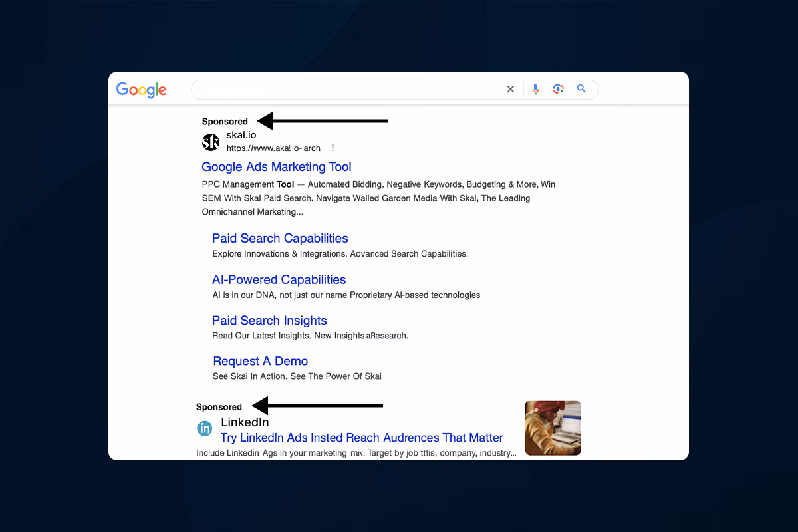Click 'See Skai In Action' description
This screenshot has height=532, width=798.
click(x=297, y=376)
